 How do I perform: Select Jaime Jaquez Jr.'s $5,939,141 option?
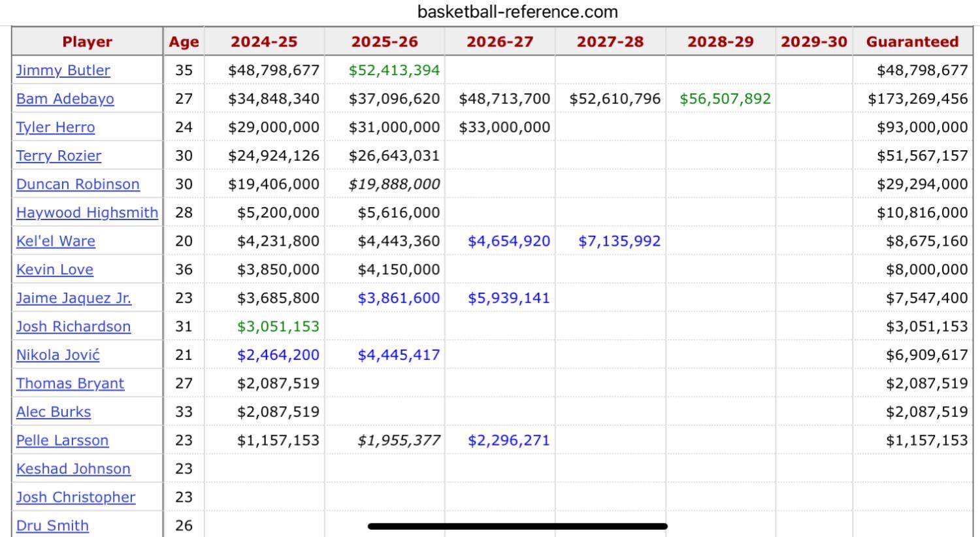coord(509,298)
